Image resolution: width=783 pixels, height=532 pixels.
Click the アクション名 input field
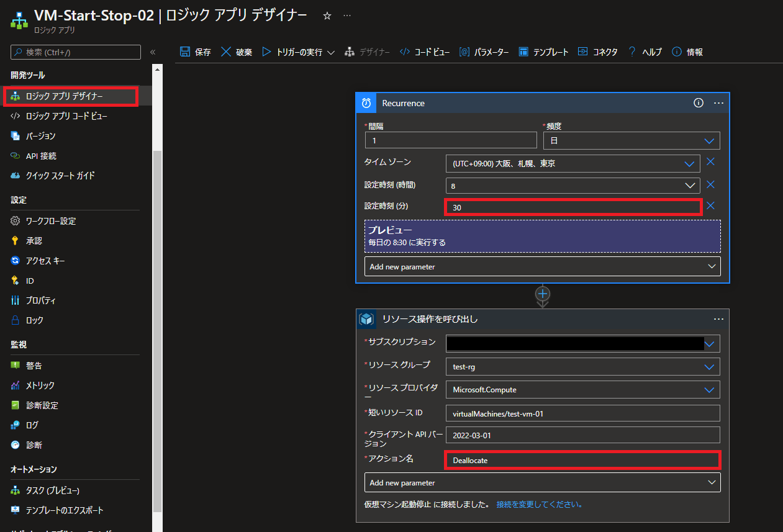coord(582,460)
